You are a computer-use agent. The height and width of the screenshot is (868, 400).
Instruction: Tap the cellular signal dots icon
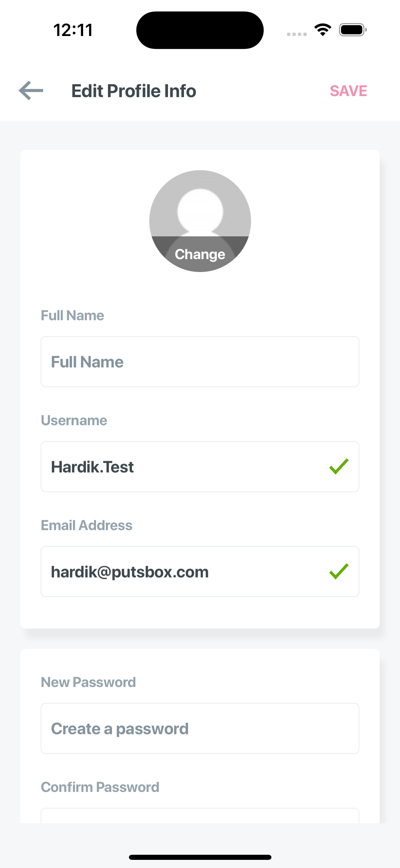pos(297,34)
